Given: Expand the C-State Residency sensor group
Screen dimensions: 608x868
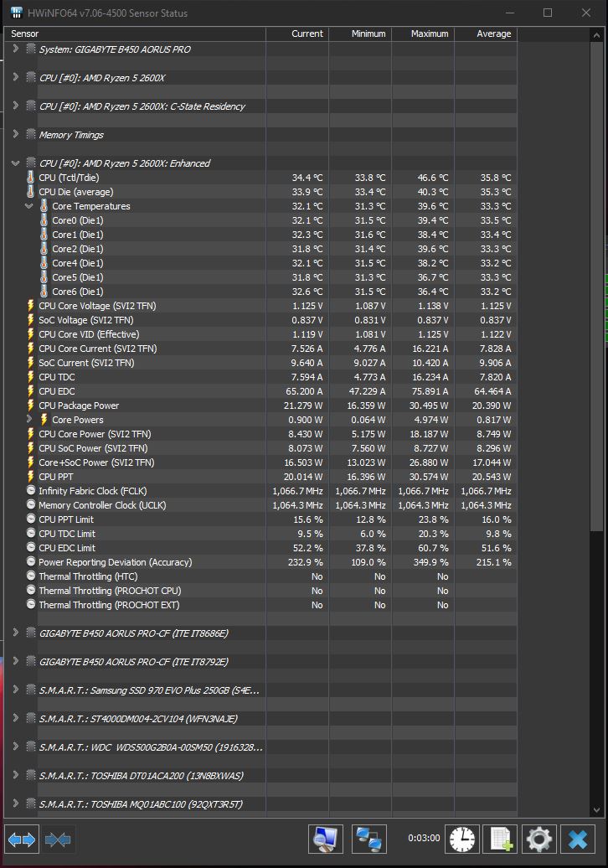Looking at the screenshot, I should [15, 106].
